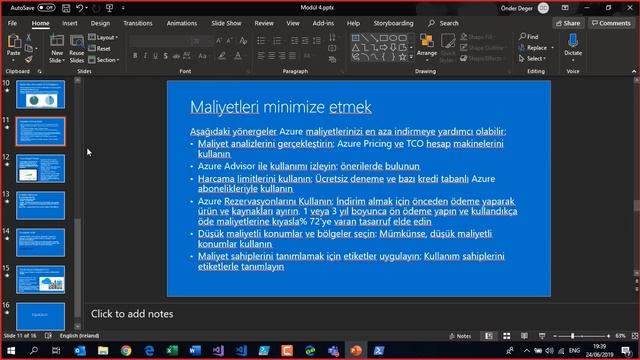
Task: Select the rectangle shape in the shapes gallery
Action: click(384, 38)
